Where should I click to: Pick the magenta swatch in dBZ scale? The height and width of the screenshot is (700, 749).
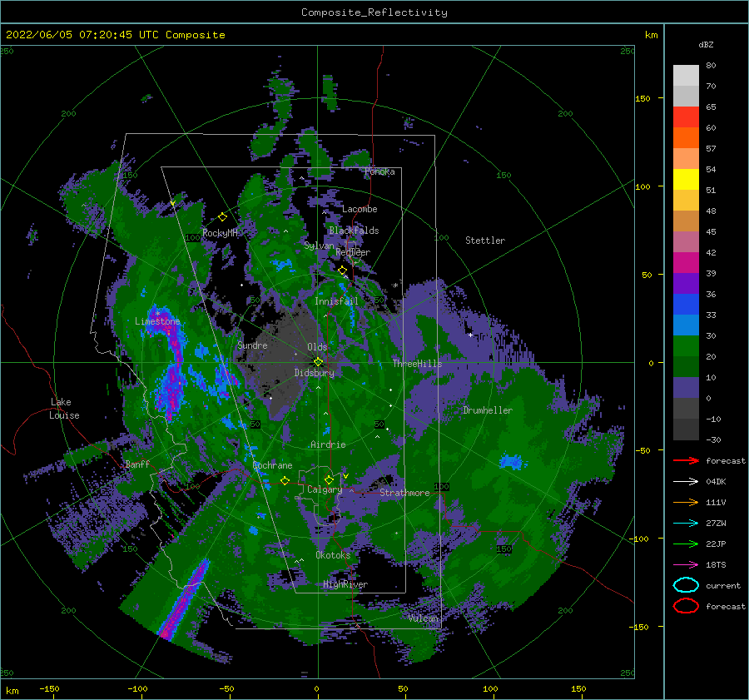click(686, 262)
